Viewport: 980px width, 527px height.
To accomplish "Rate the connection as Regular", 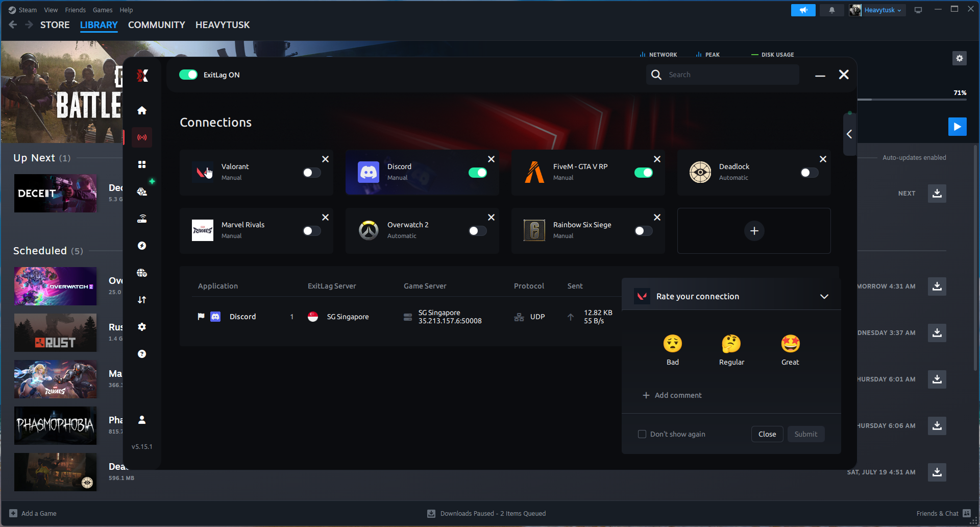I will (731, 350).
